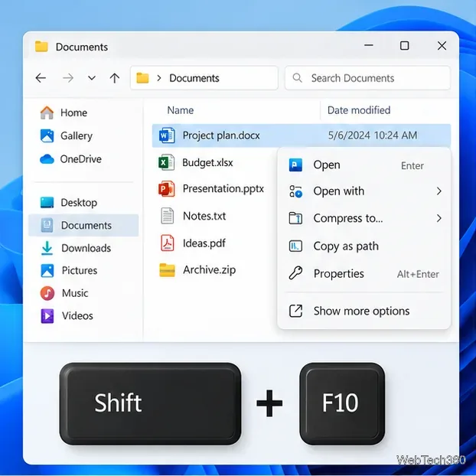This screenshot has height=476, width=476.
Task: Click the address bar folder icon
Action: [x=142, y=78]
